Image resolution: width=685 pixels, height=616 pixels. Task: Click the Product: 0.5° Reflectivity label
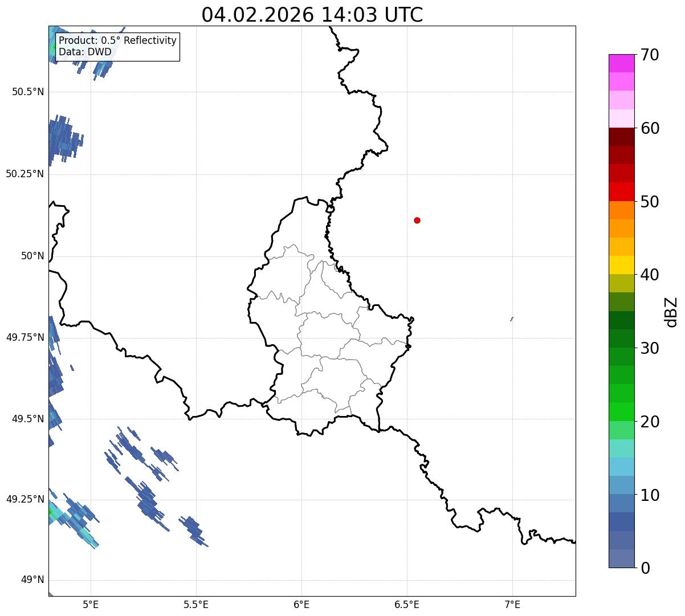click(x=118, y=41)
